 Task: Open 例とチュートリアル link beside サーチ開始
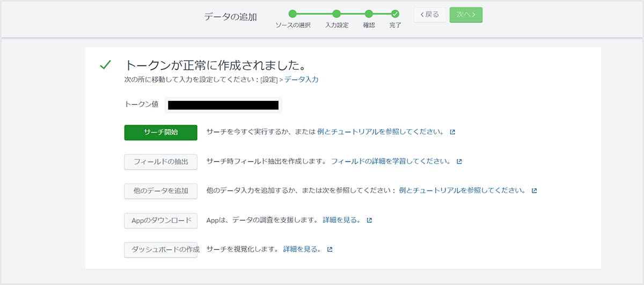(x=380, y=131)
